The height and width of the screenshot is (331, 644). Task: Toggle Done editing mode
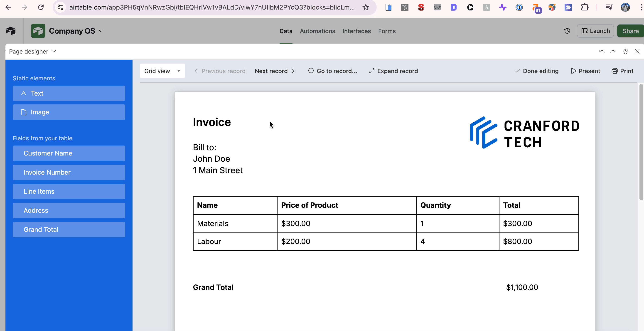pos(536,71)
